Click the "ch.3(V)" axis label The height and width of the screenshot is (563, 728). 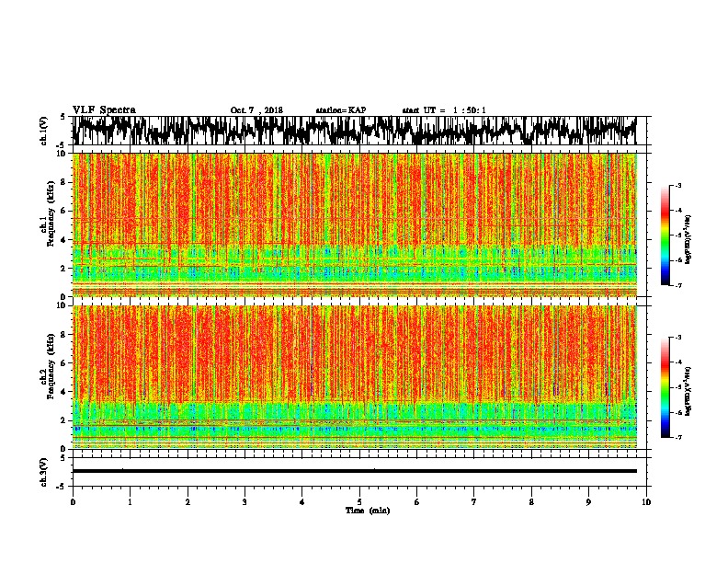pos(44,472)
